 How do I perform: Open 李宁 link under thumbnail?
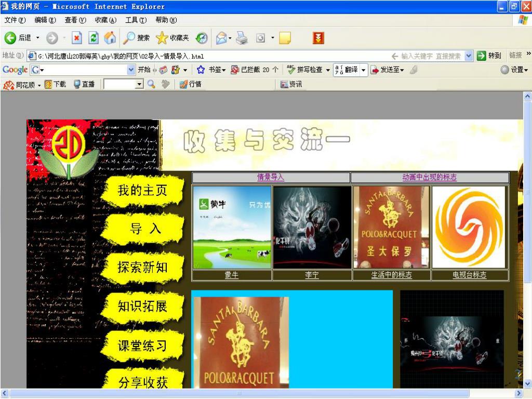[312, 275]
